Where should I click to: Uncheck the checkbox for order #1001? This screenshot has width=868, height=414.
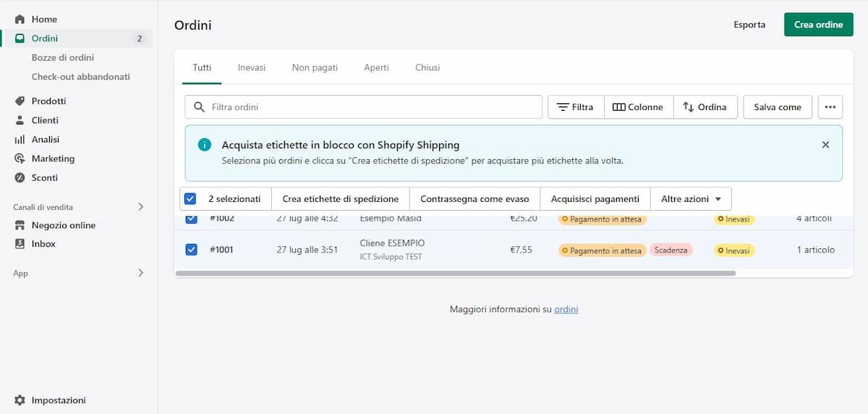pos(192,250)
